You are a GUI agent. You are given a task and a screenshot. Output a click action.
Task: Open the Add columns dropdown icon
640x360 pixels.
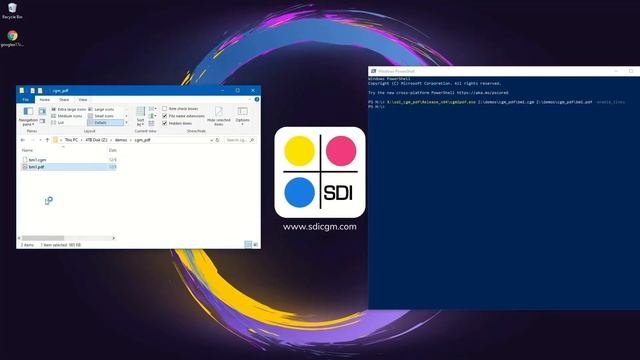coord(152,116)
